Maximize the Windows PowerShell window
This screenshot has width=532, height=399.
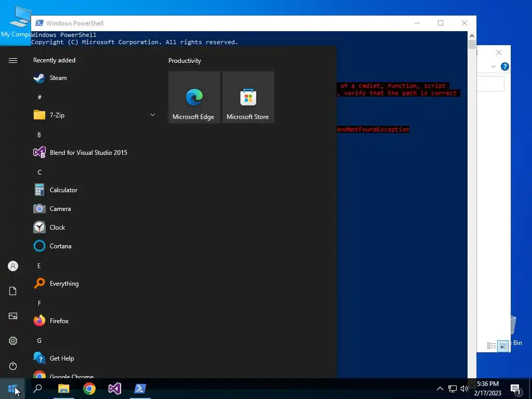point(441,23)
